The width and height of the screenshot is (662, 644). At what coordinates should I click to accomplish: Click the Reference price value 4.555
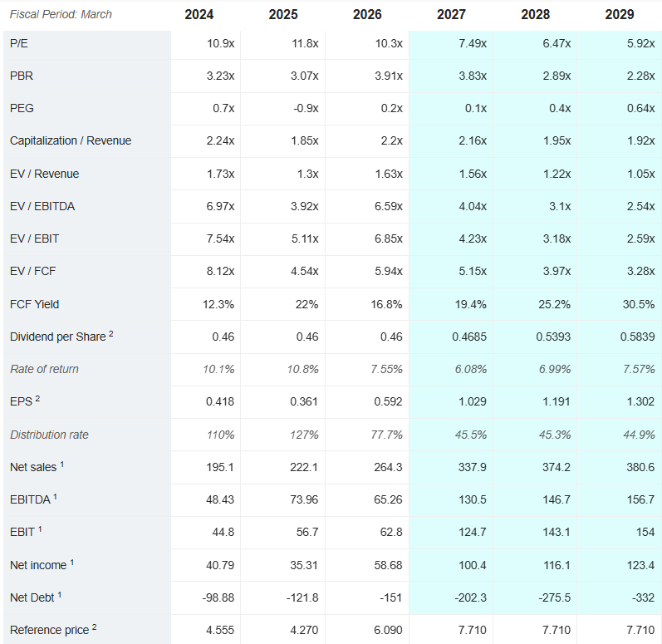coord(220,631)
